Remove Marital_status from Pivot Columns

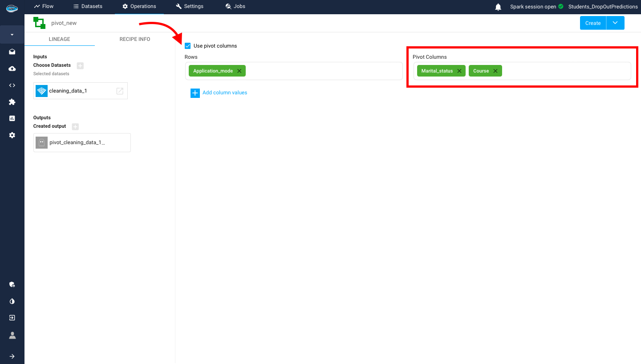(x=459, y=71)
